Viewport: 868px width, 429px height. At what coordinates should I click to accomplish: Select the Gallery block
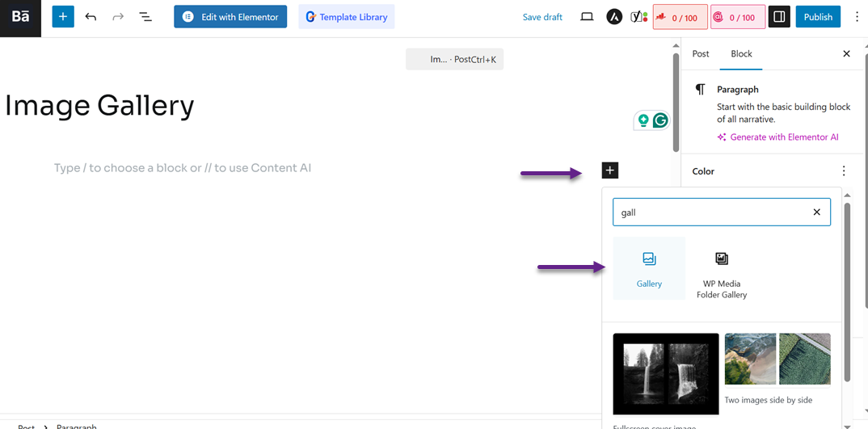pos(649,268)
